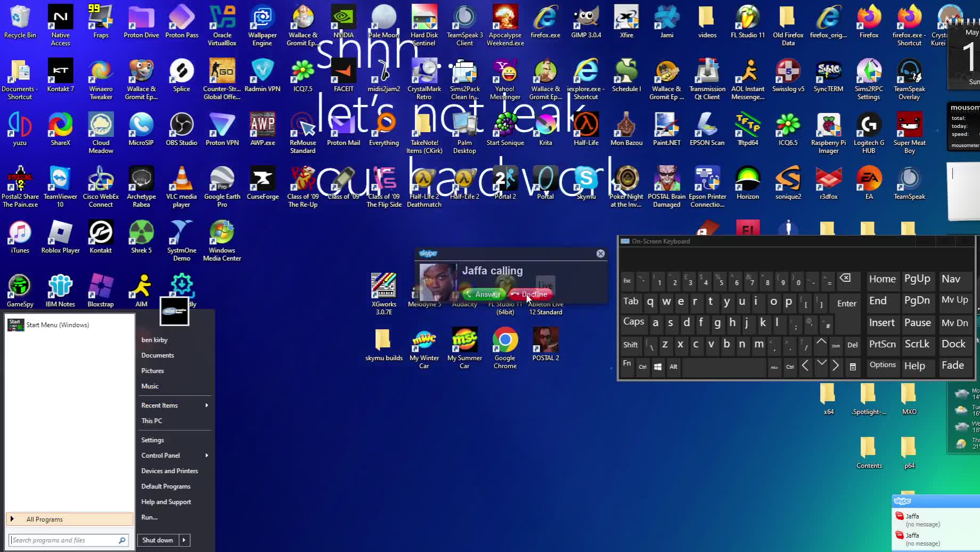980x552 pixels.
Task: Launch FL Studio 11 shortcut
Action: pyautogui.click(x=748, y=22)
